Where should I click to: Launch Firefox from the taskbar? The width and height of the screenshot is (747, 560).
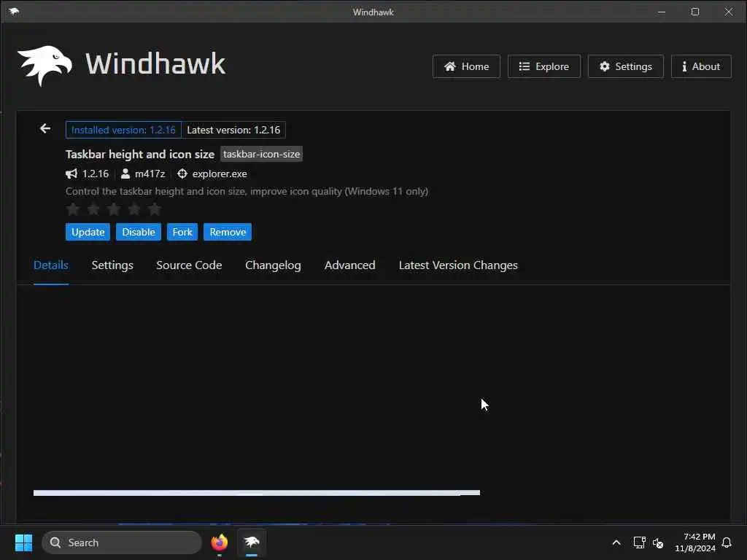click(219, 542)
